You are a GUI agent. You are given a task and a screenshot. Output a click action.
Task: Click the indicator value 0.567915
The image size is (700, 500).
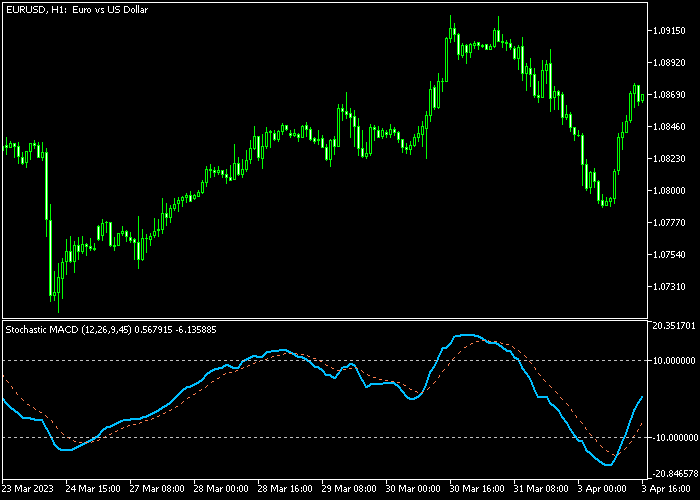click(x=153, y=330)
